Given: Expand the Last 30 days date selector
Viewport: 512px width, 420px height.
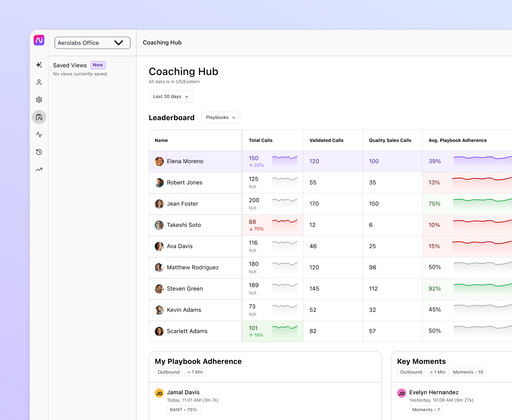Looking at the screenshot, I should 171,96.
